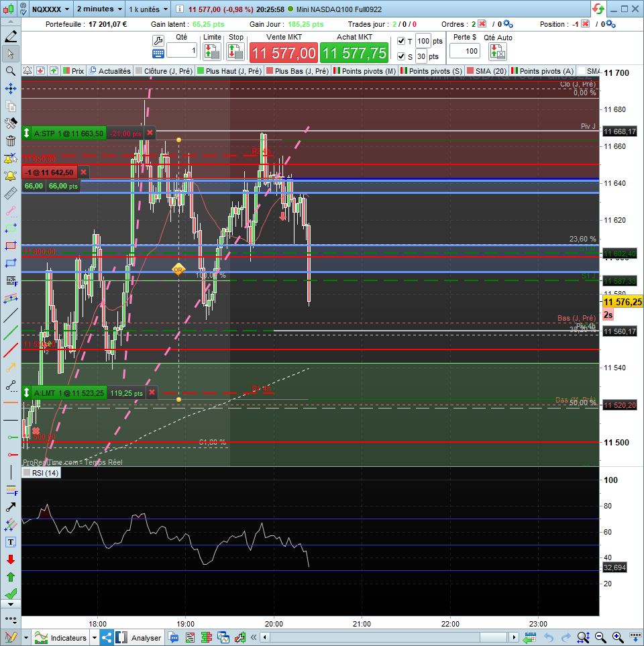Viewport: 644px width, 646px height.
Task: Expand the Indicateurs dropdown arrow
Action: (x=95, y=638)
